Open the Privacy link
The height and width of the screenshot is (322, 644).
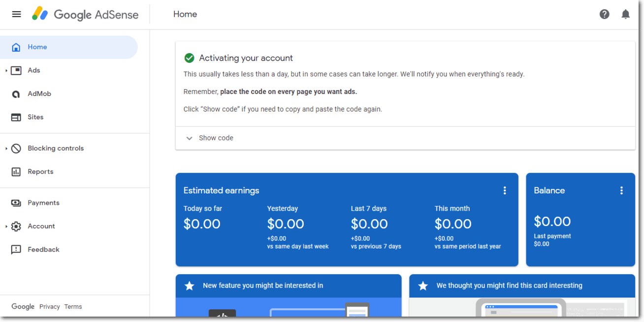(49, 307)
